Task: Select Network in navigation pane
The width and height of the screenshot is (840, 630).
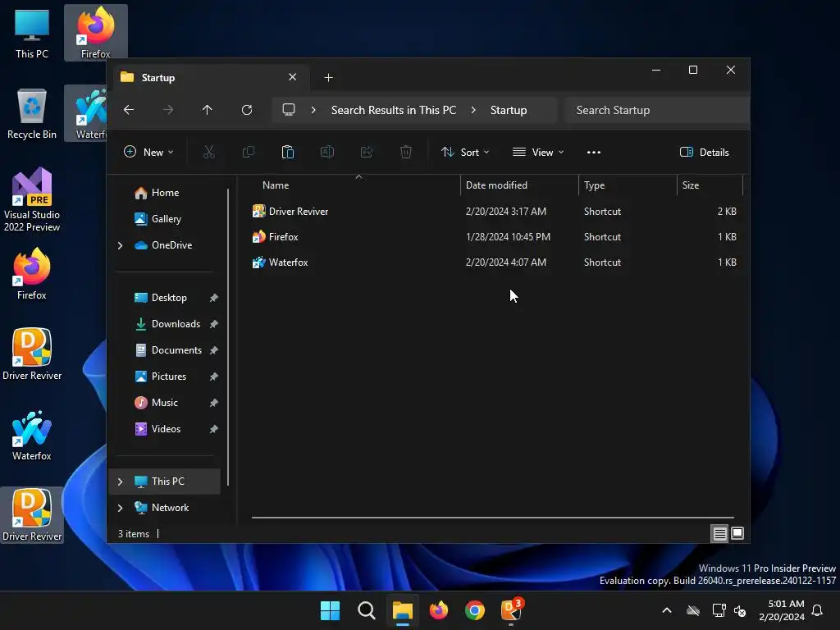Action: point(170,508)
